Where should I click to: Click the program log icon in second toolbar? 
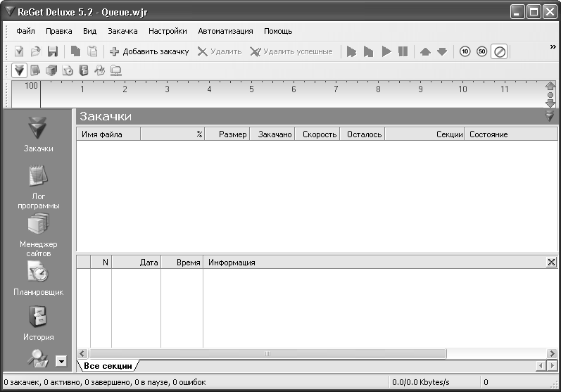[x=35, y=70]
